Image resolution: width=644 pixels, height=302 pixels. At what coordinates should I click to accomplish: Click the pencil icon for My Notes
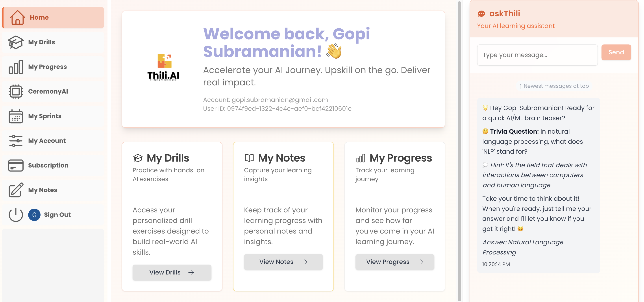coord(15,190)
